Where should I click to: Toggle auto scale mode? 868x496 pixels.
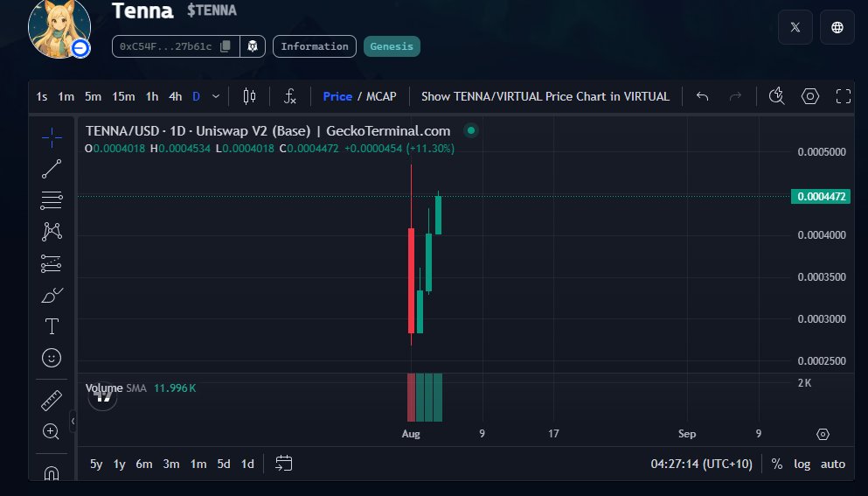[832, 464]
